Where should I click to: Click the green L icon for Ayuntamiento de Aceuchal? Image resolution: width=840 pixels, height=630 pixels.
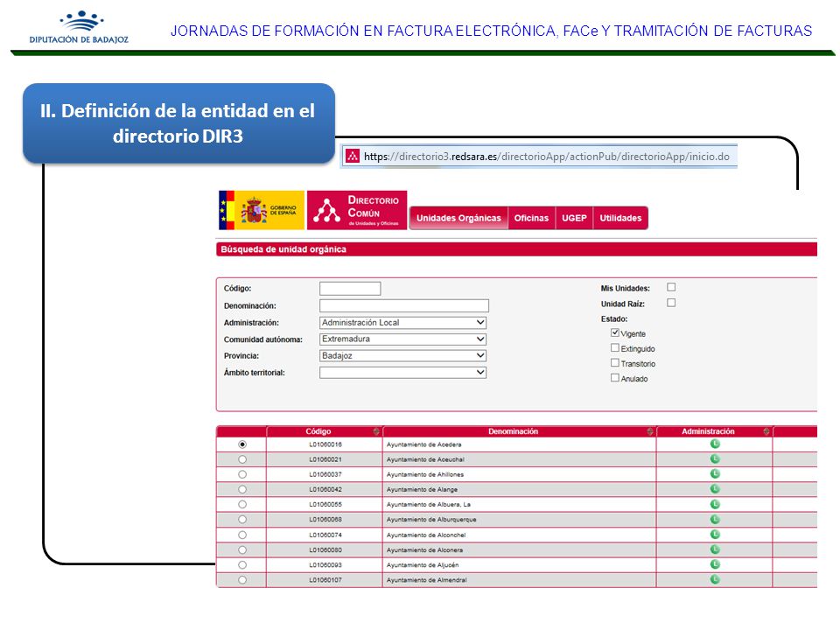715,459
